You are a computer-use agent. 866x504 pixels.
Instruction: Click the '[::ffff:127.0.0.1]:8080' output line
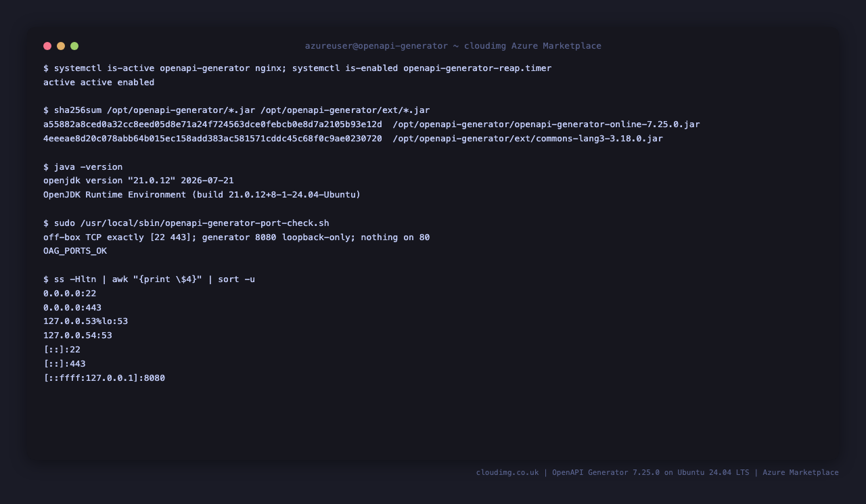(104, 378)
